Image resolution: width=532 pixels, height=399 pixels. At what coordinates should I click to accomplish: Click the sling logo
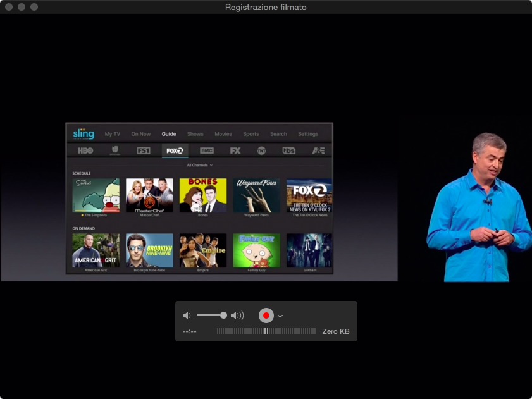pos(84,133)
